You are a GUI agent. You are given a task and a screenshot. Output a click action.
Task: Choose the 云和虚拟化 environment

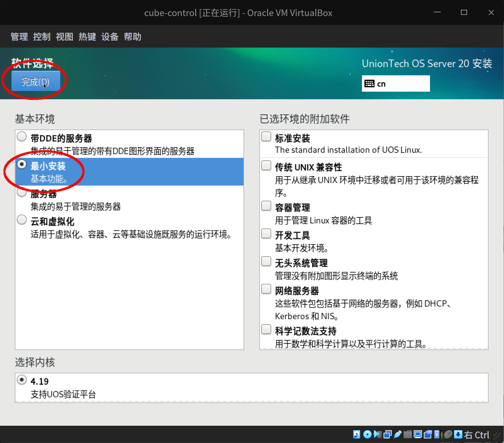[21, 220]
